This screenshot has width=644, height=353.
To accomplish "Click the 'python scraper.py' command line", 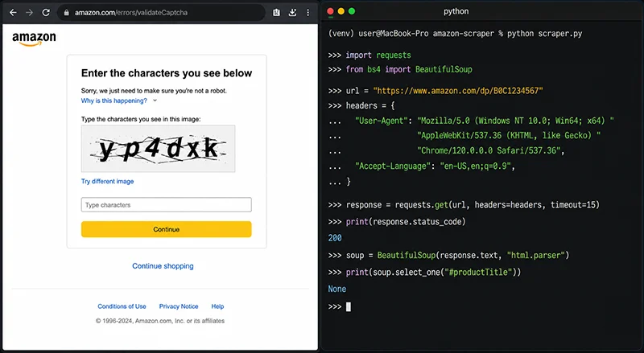I will (455, 34).
